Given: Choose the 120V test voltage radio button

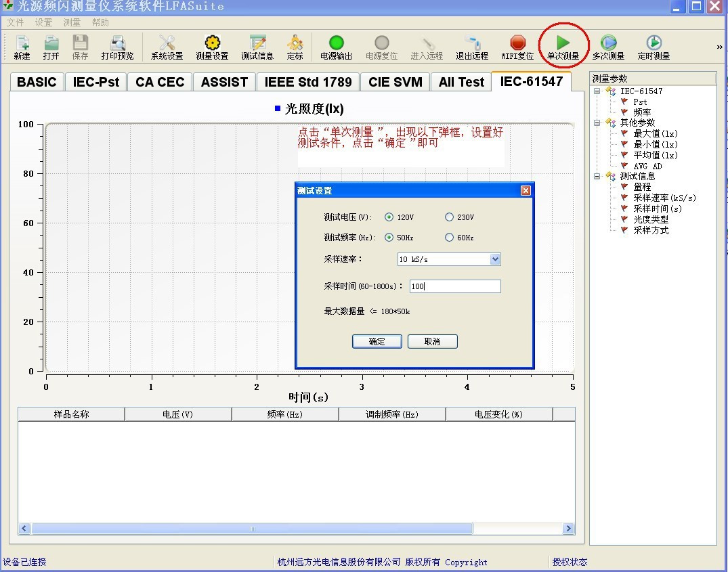Looking at the screenshot, I should point(389,217).
